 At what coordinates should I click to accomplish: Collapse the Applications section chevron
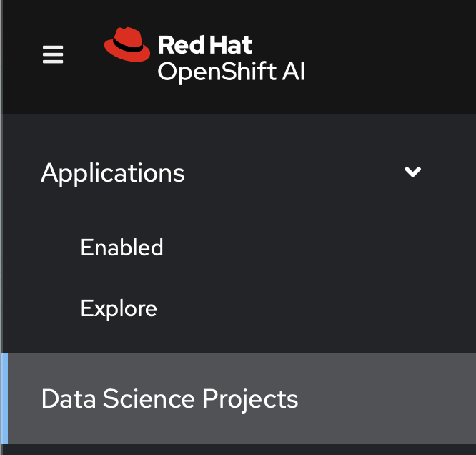pos(412,172)
